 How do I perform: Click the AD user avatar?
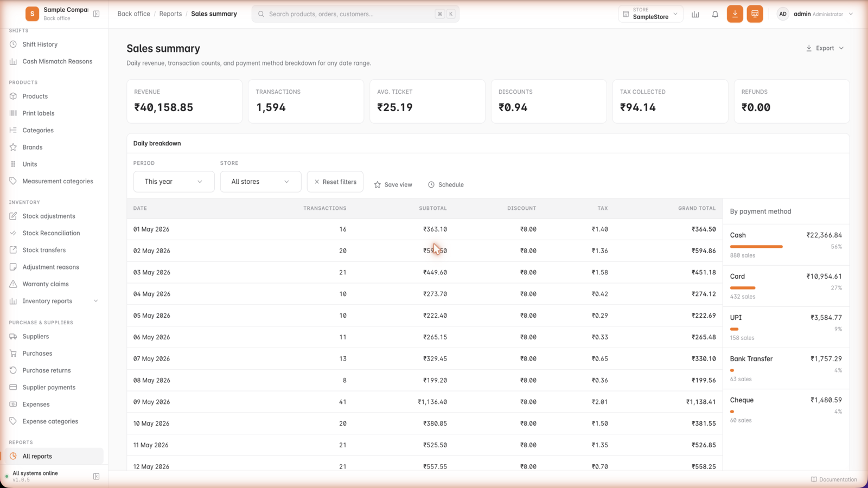click(x=783, y=14)
